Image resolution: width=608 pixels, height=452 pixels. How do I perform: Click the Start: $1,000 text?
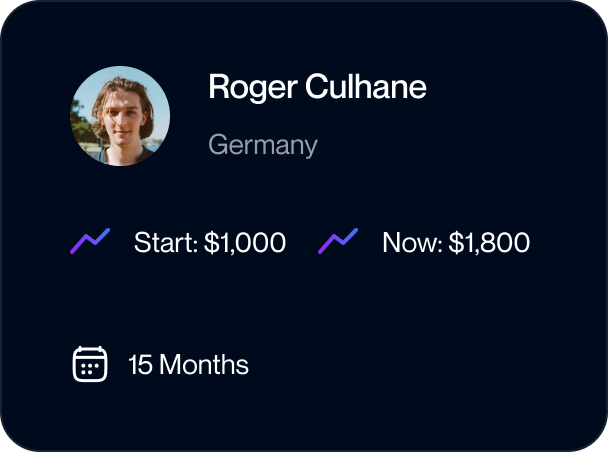[x=210, y=243]
